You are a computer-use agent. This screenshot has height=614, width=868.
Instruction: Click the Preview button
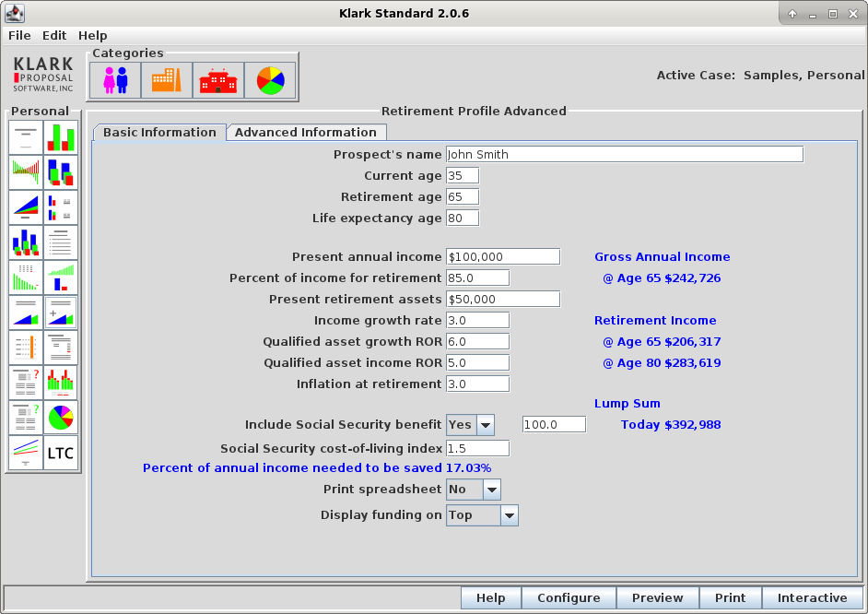pyautogui.click(x=658, y=598)
